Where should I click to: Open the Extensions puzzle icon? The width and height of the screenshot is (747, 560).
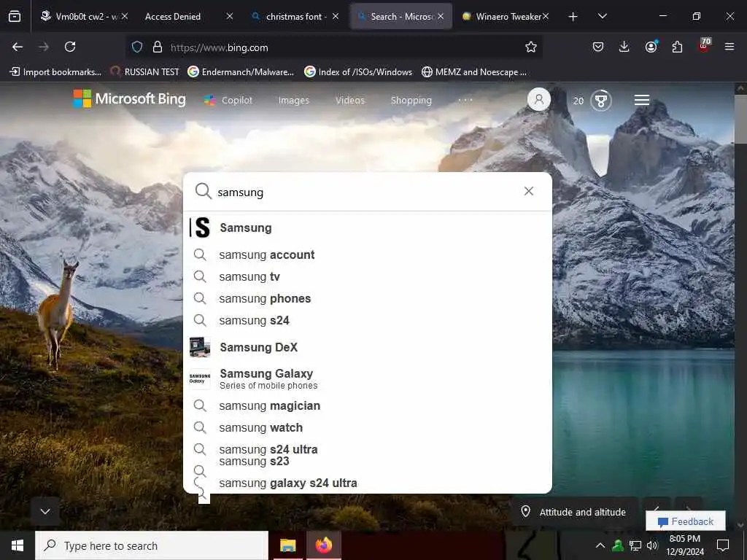click(x=677, y=47)
